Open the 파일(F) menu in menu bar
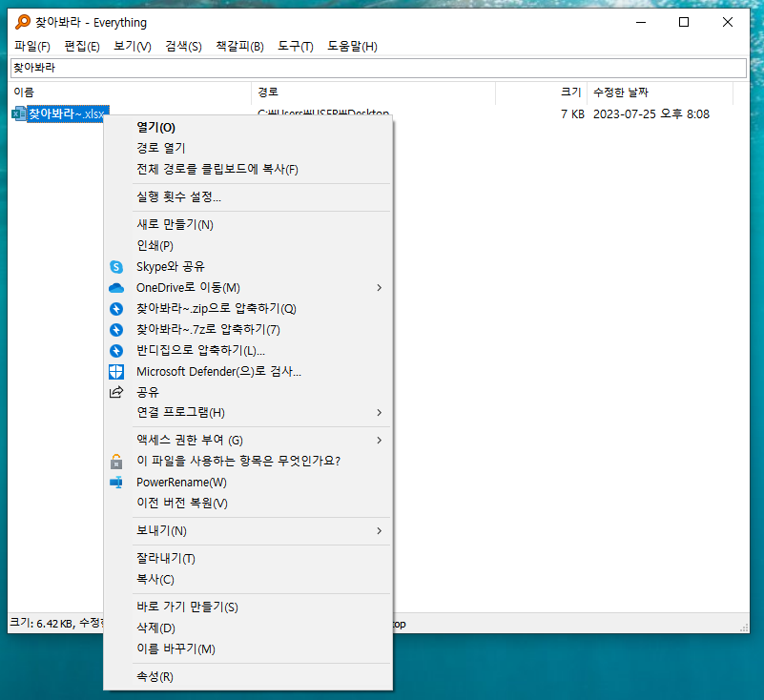The height and width of the screenshot is (700, 764). [32, 47]
